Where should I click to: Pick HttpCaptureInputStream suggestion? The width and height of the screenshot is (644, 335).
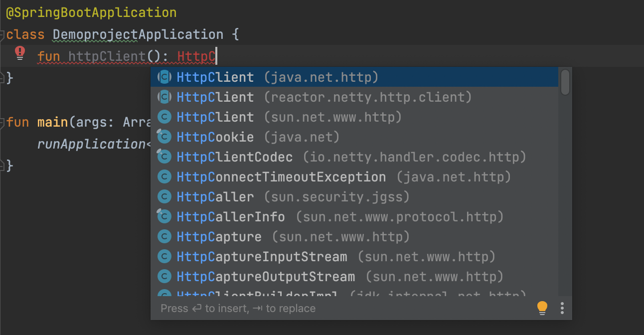354,257
